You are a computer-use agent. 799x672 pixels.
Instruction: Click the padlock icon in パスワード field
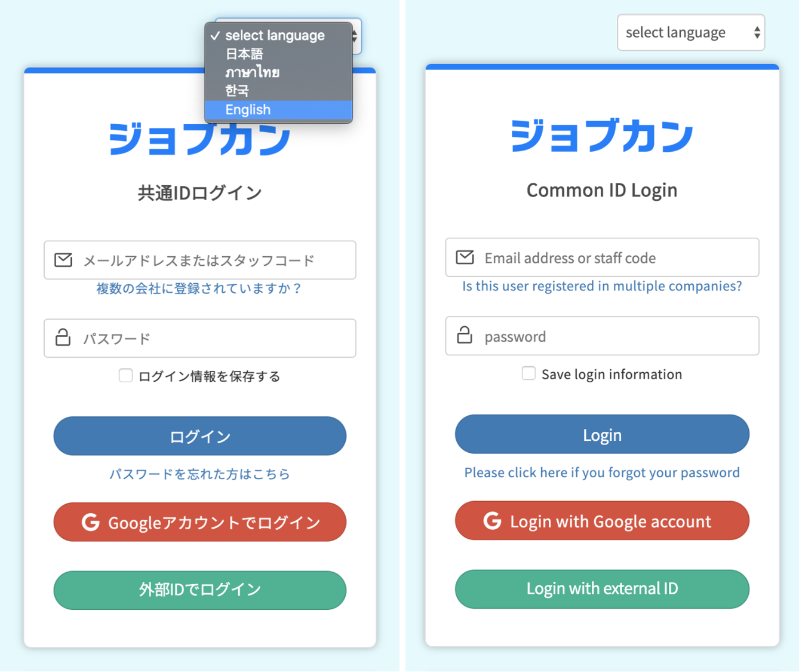point(63,337)
